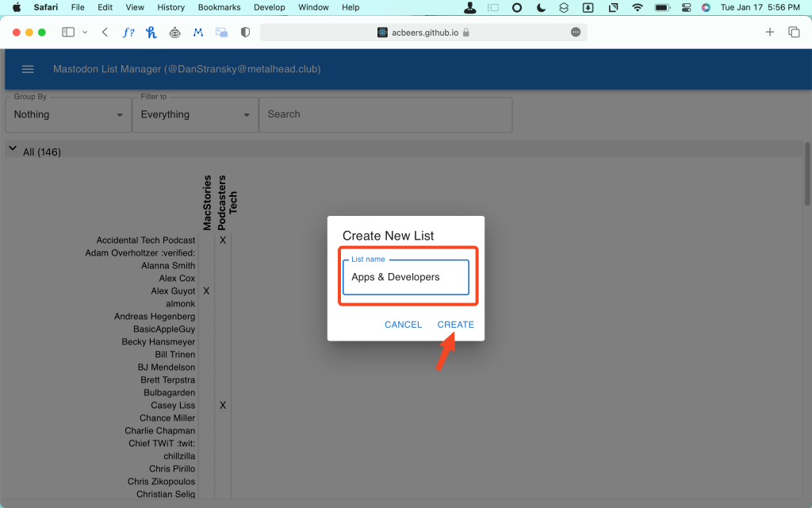Open the f? extension in the toolbar
The height and width of the screenshot is (508, 812).
[x=128, y=32]
